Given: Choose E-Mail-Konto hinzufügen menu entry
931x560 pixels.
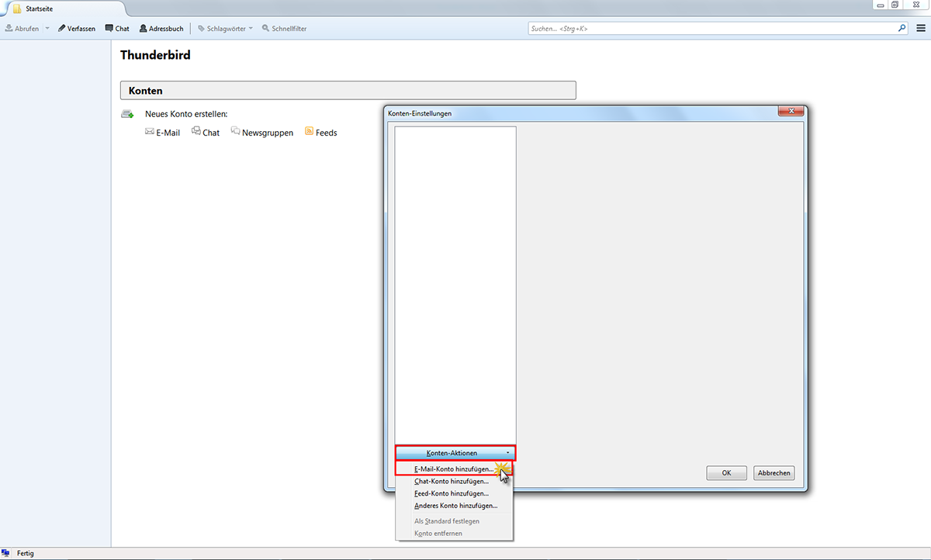Looking at the screenshot, I should tap(454, 468).
